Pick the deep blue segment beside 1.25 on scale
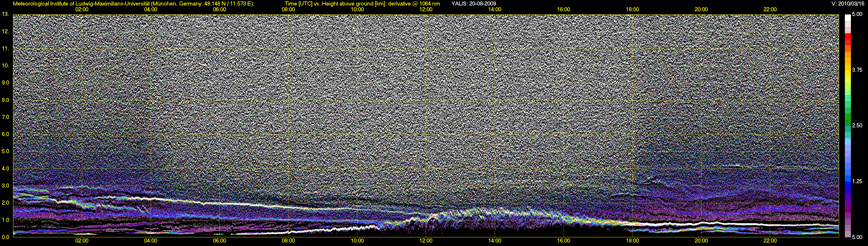 point(847,185)
